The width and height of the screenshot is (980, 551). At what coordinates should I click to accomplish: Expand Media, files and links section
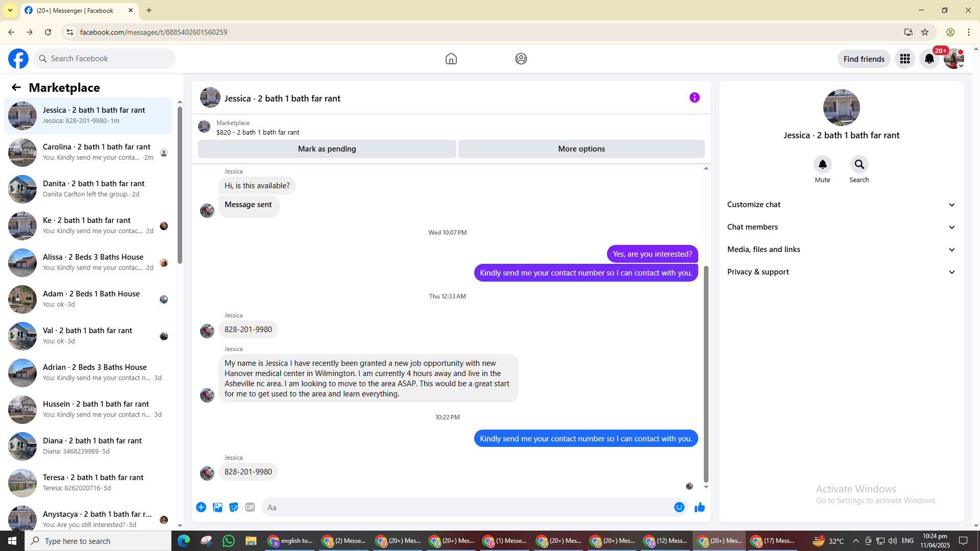click(x=841, y=249)
